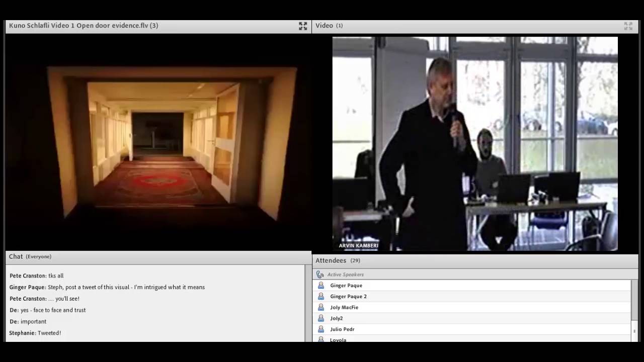Maximize the Kuno Schlafli video pod
The height and width of the screenshot is (362, 644).
pyautogui.click(x=303, y=26)
